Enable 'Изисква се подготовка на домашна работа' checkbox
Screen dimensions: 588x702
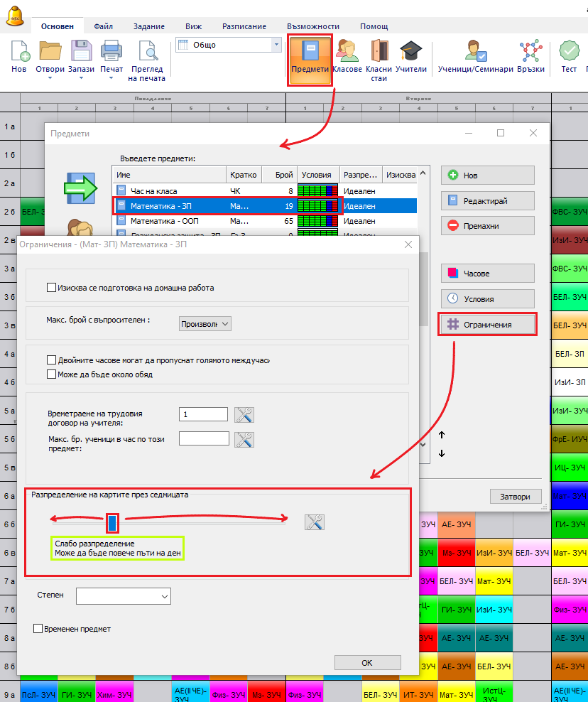51,288
